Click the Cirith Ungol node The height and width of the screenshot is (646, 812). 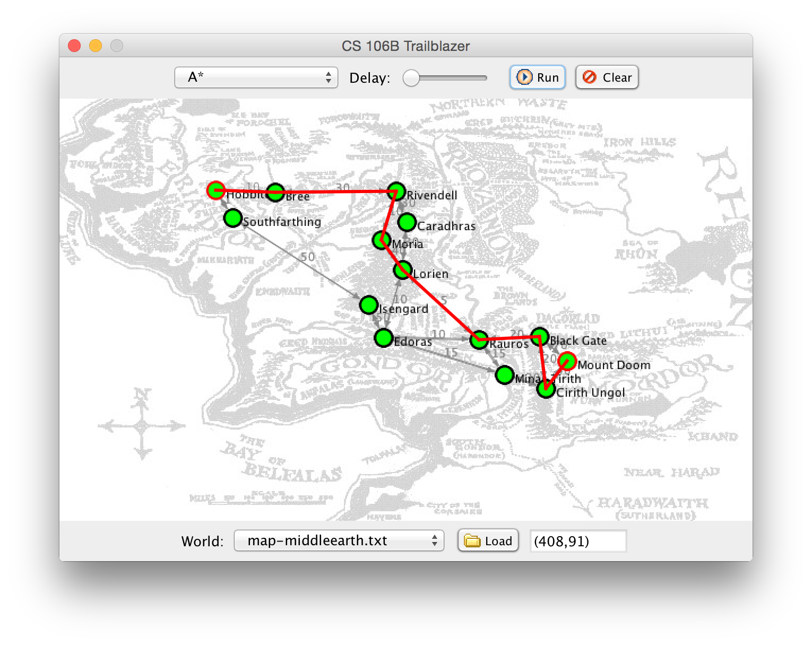546,390
